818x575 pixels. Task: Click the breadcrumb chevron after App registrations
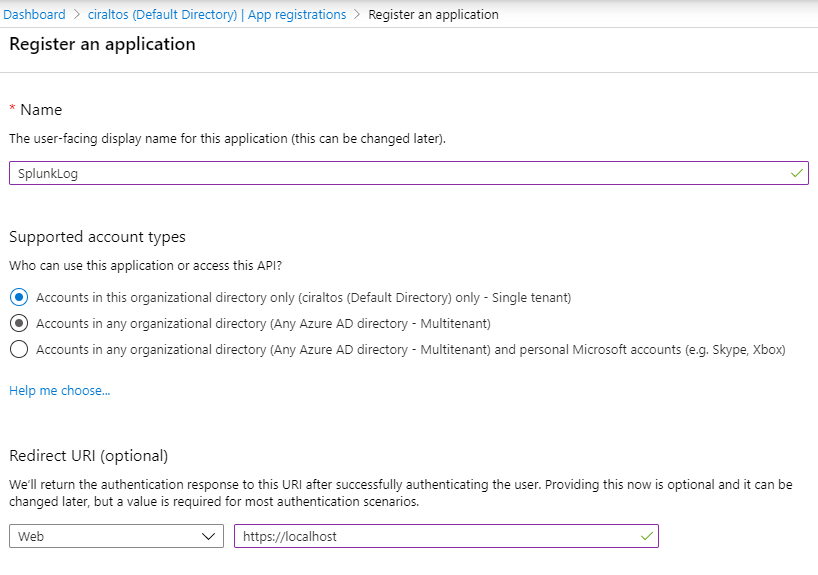coord(357,14)
